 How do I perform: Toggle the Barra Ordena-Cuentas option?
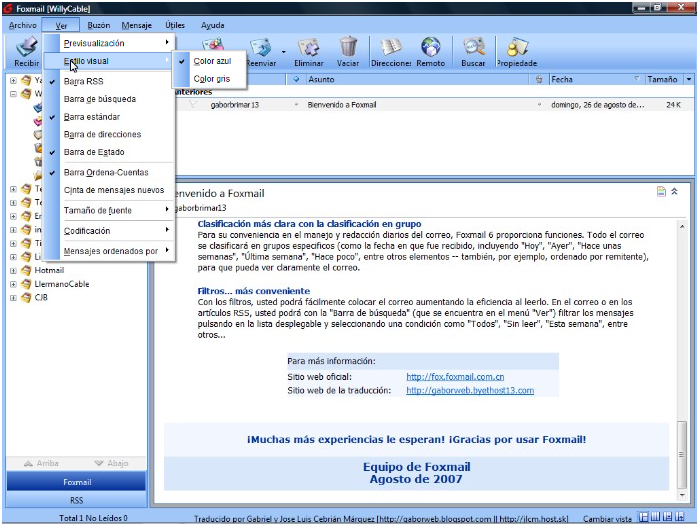coord(108,172)
